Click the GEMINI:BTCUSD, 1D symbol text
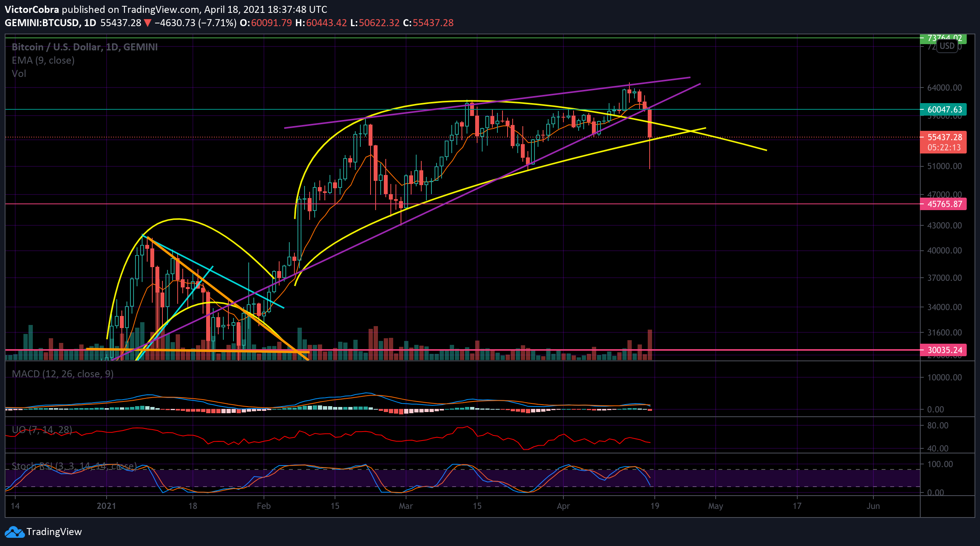Viewport: 980px width, 546px height. (x=50, y=23)
